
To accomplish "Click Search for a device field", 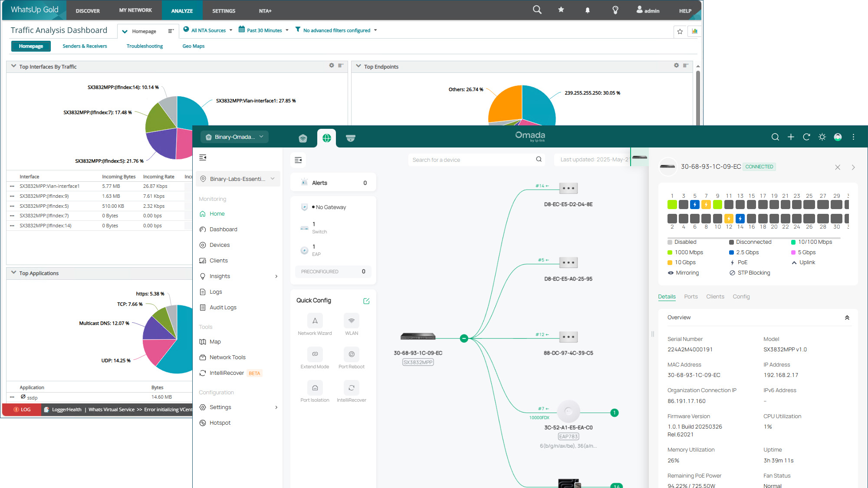I will click(x=477, y=160).
